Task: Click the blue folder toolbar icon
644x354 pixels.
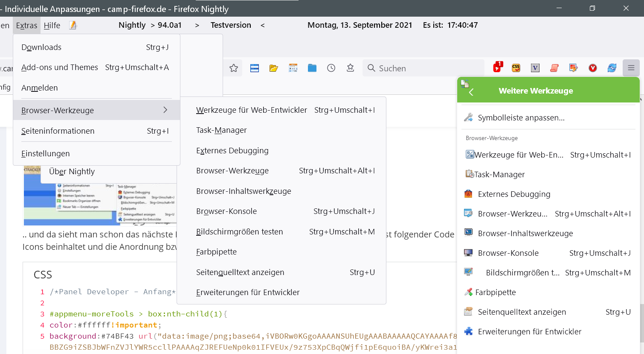Action: click(x=312, y=68)
